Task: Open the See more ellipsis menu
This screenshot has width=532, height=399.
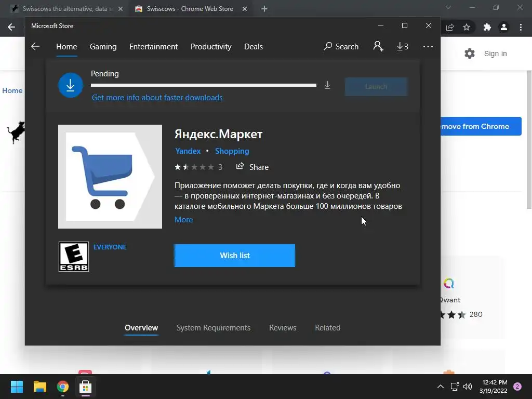Action: (428, 46)
